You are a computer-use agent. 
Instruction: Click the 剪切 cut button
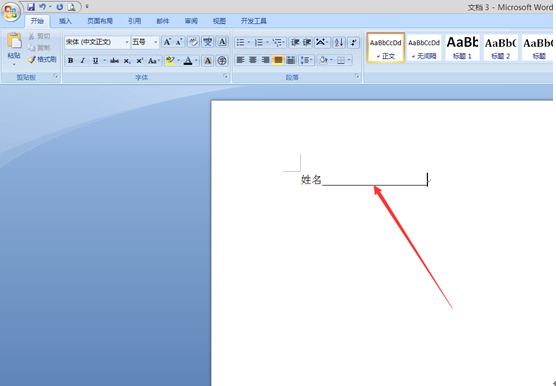(x=39, y=37)
